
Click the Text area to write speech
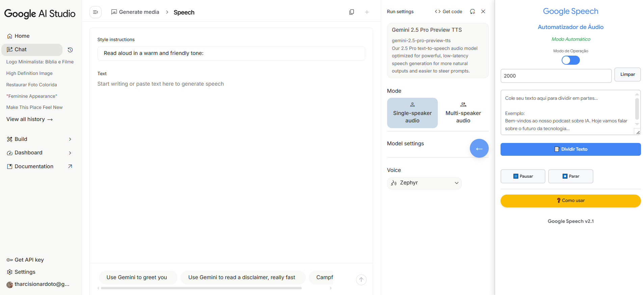tap(231, 84)
